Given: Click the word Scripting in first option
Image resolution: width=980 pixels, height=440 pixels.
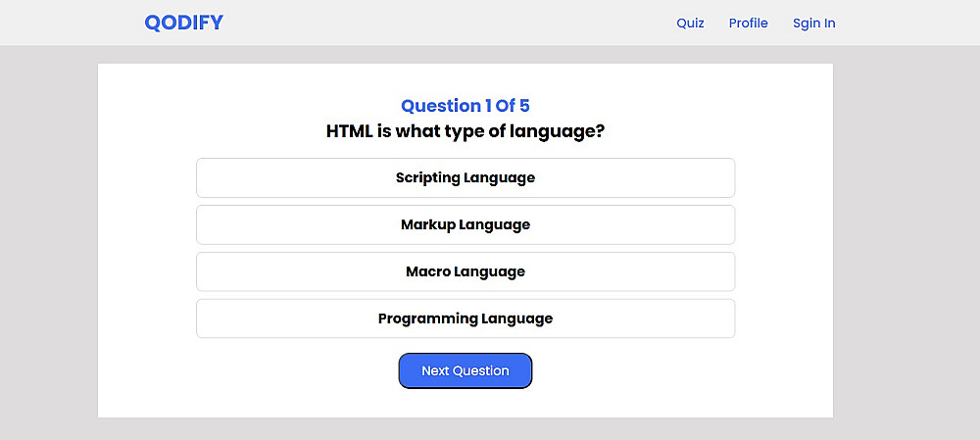Looking at the screenshot, I should point(427,178).
